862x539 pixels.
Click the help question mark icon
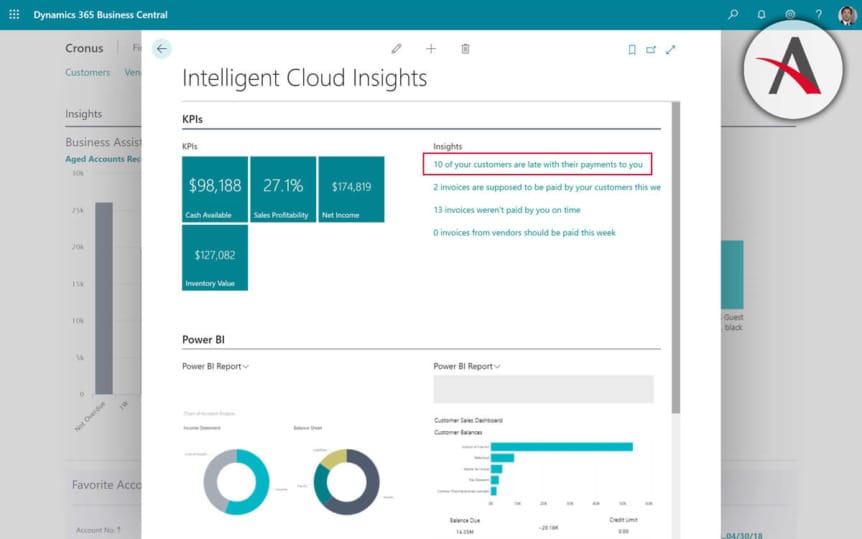[x=819, y=15]
